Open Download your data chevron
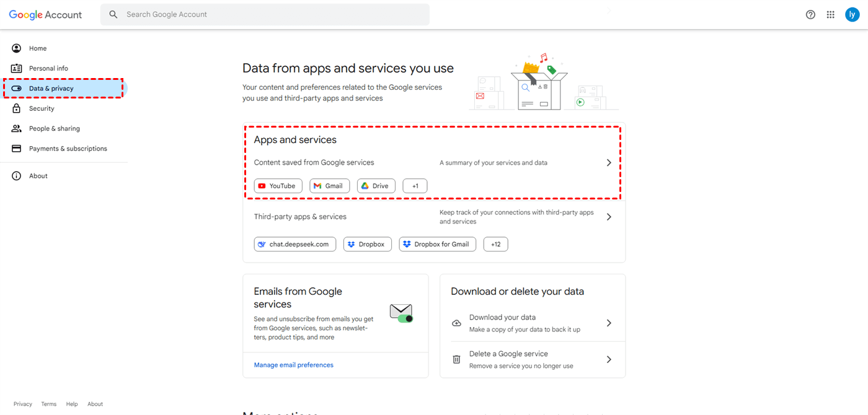Viewport: 868px width, 415px height. tap(609, 323)
